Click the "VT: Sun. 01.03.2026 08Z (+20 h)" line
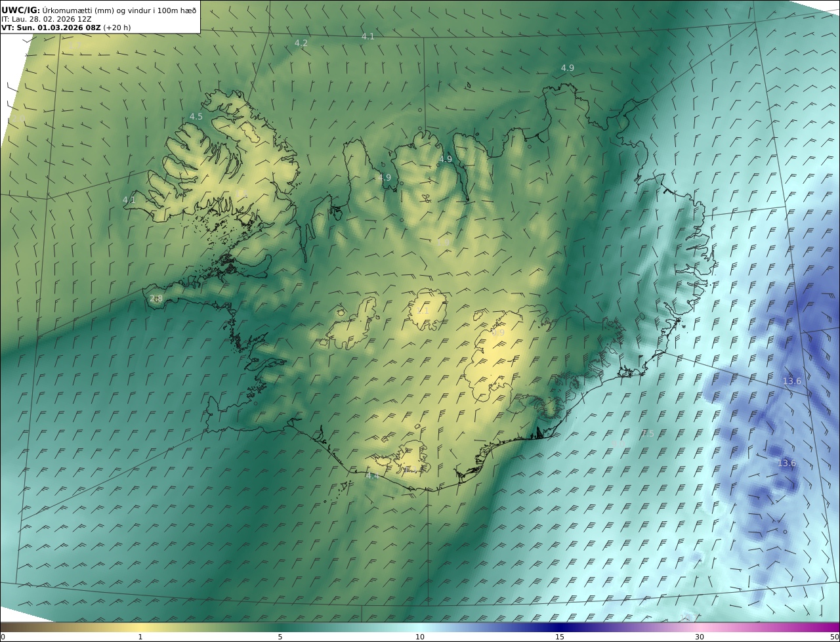Screen dimensions: 840x642 click(x=66, y=28)
